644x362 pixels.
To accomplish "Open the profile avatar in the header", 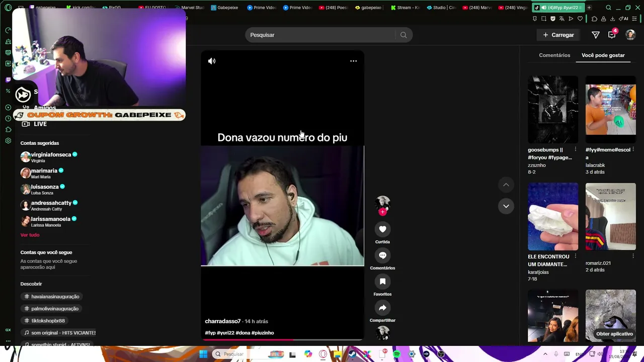I will [x=630, y=35].
